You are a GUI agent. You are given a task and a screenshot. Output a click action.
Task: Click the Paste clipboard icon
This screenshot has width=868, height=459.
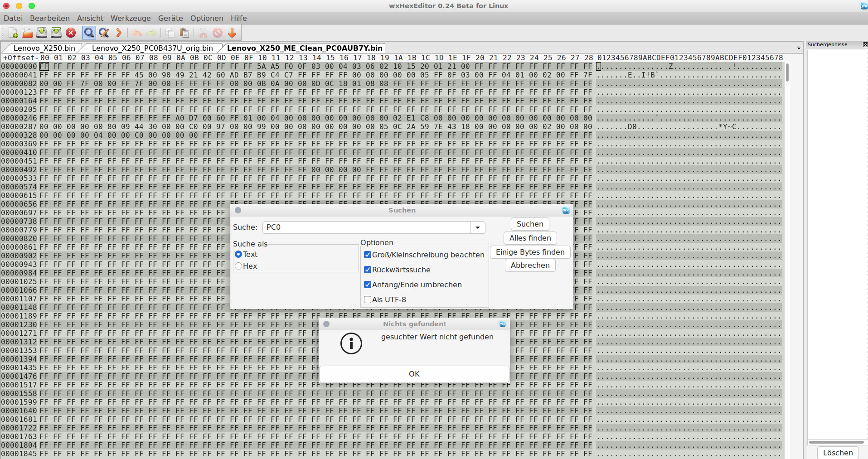pos(184,33)
